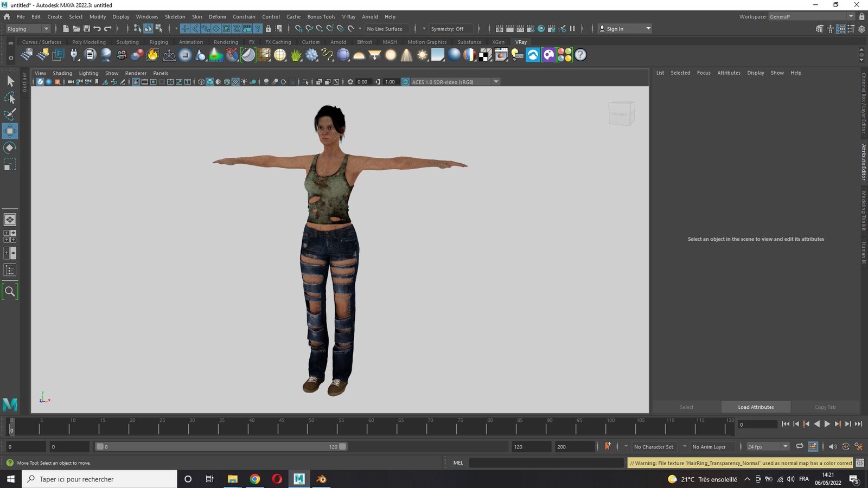The height and width of the screenshot is (488, 868).
Task: Play the animation forwards
Action: [827, 424]
